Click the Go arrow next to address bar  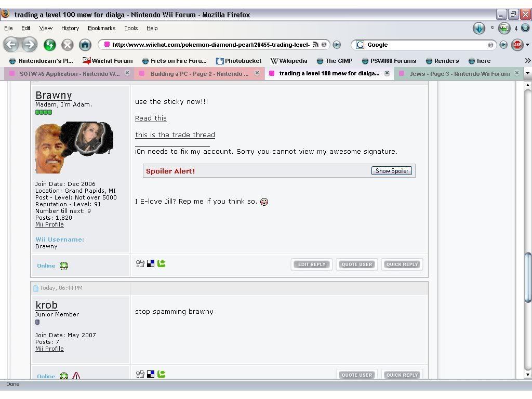coord(337,45)
